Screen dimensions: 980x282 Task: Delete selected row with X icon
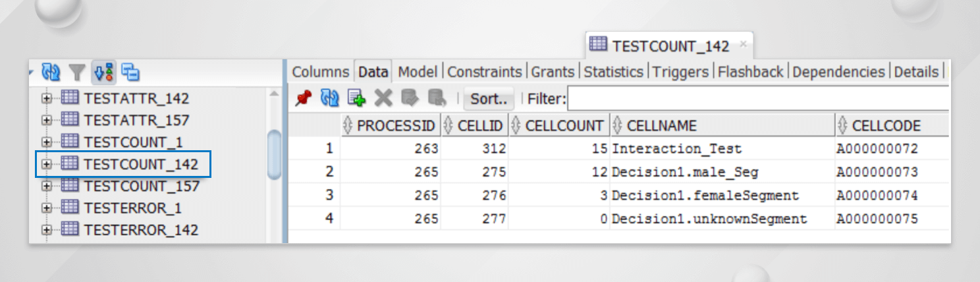coord(383,99)
